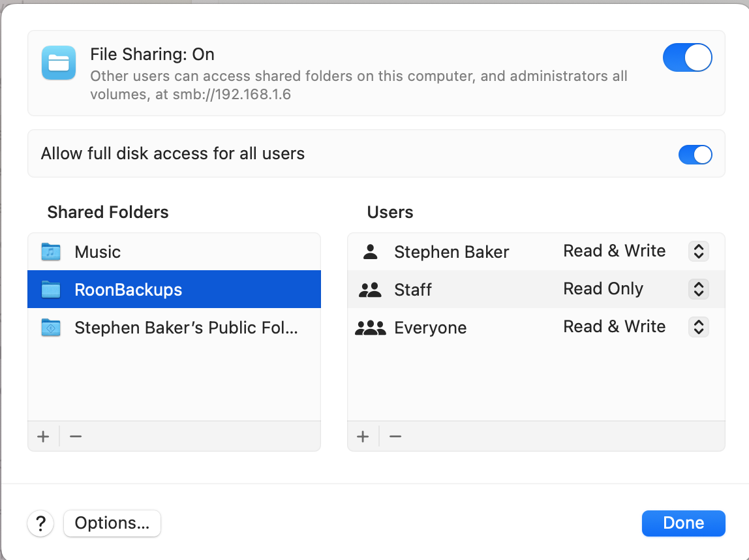Click the File Sharing folder icon
The image size is (749, 560).
pos(59,63)
